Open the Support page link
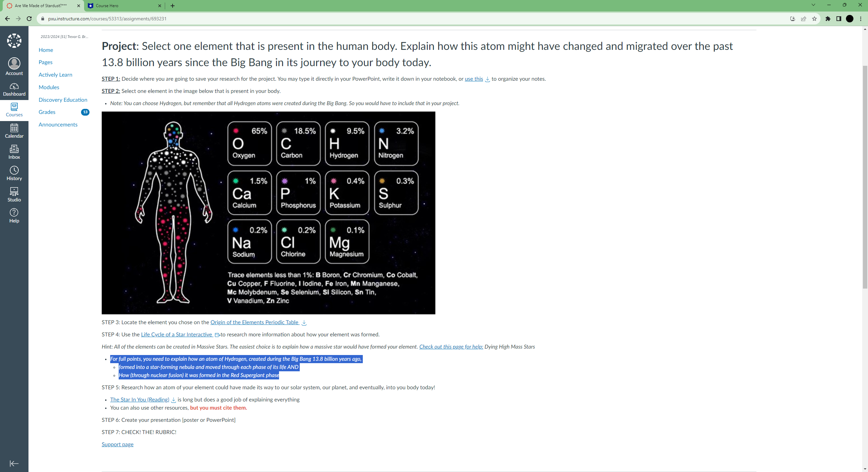 click(x=117, y=444)
